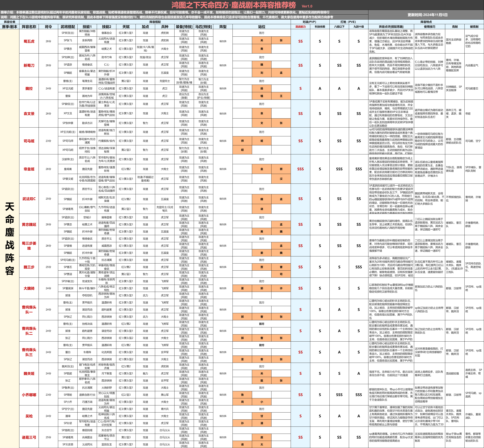Select the 蜀五虎 lineup name
484x448 pixels.
pos(29,41)
